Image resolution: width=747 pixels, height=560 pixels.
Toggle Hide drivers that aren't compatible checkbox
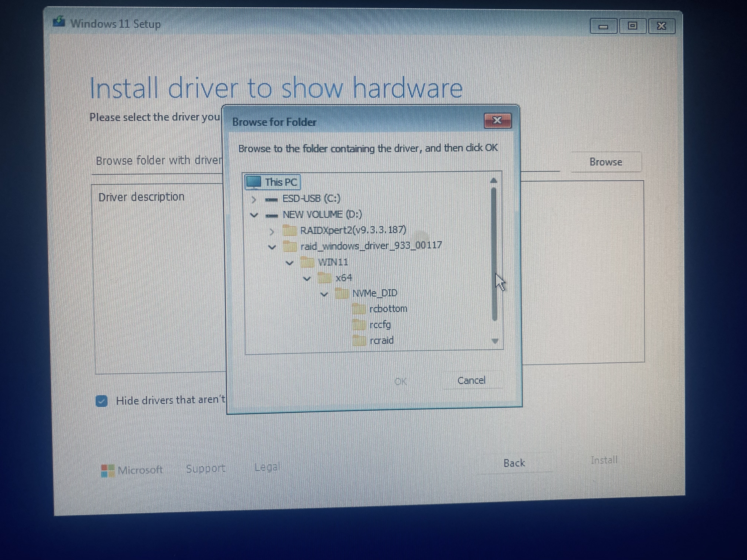coord(101,401)
